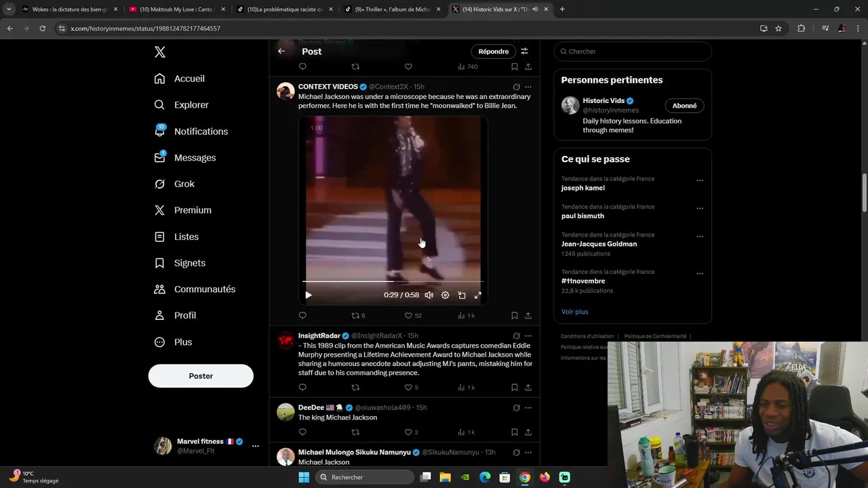Screen dimensions: 868x488
Task: Click the Chercher search field
Action: pyautogui.click(x=633, y=52)
